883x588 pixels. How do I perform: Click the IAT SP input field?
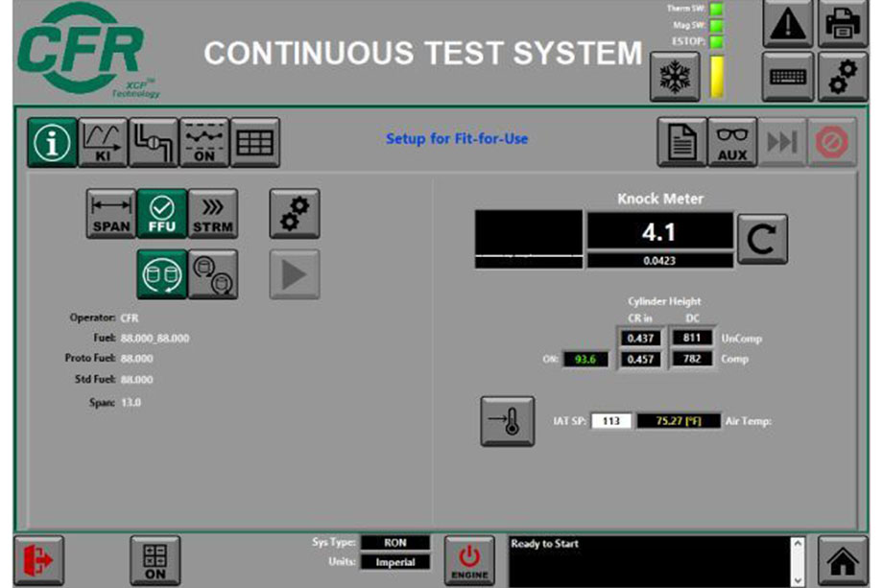pyautogui.click(x=610, y=421)
